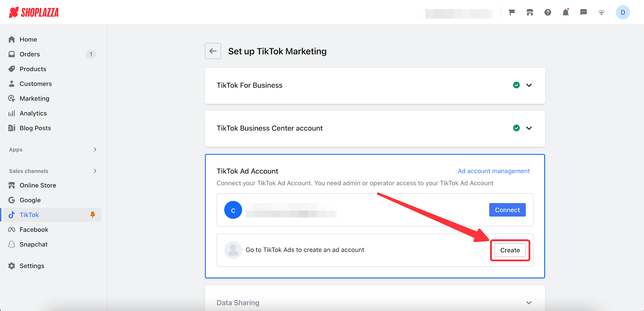Expand the TikTok For Business section chevron
644x311 pixels.
(529, 85)
